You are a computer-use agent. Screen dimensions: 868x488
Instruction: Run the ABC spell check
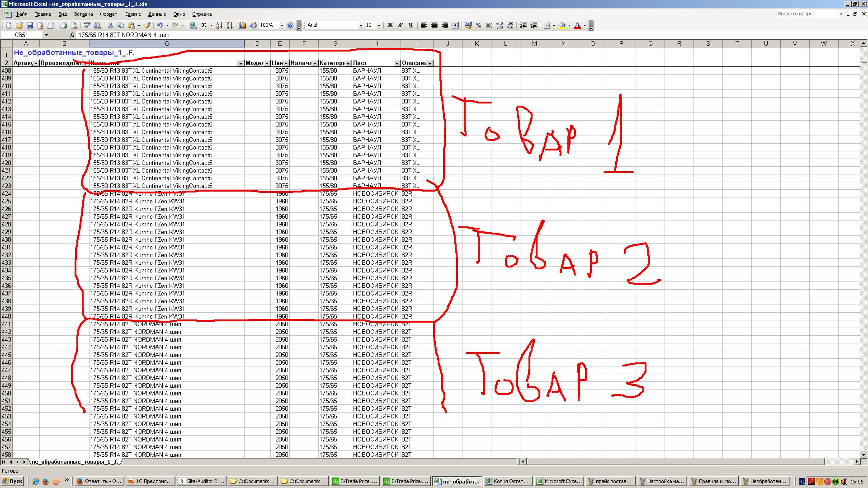click(x=87, y=25)
